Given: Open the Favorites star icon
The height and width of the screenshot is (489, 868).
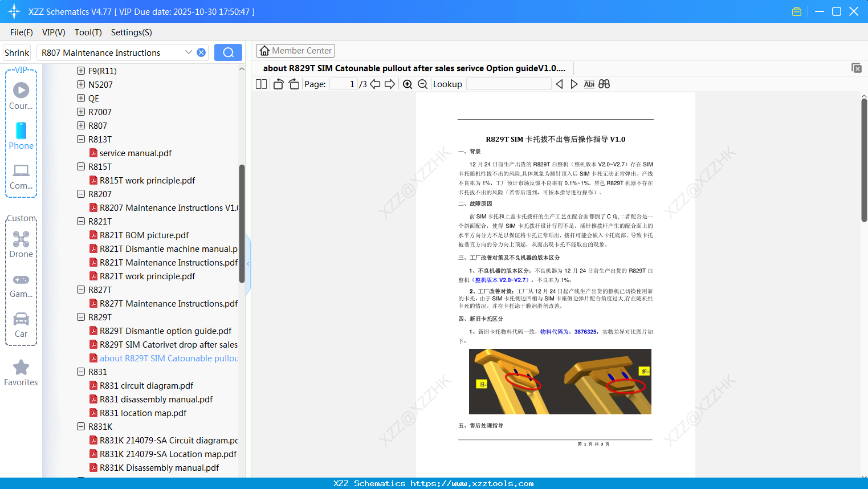Looking at the screenshot, I should click(x=21, y=368).
